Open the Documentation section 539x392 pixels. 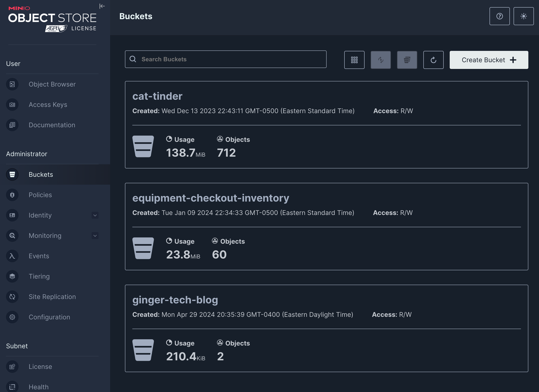52,125
